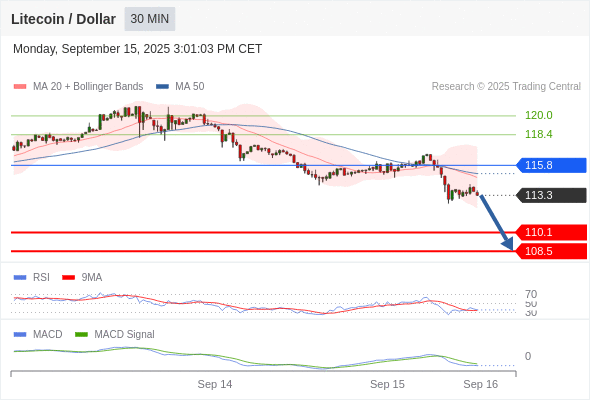Viewport: 590px width, 400px height.
Task: Click the date 'Monday, September 15, 2025 3:01:03 PM CET'
Action: pos(137,49)
